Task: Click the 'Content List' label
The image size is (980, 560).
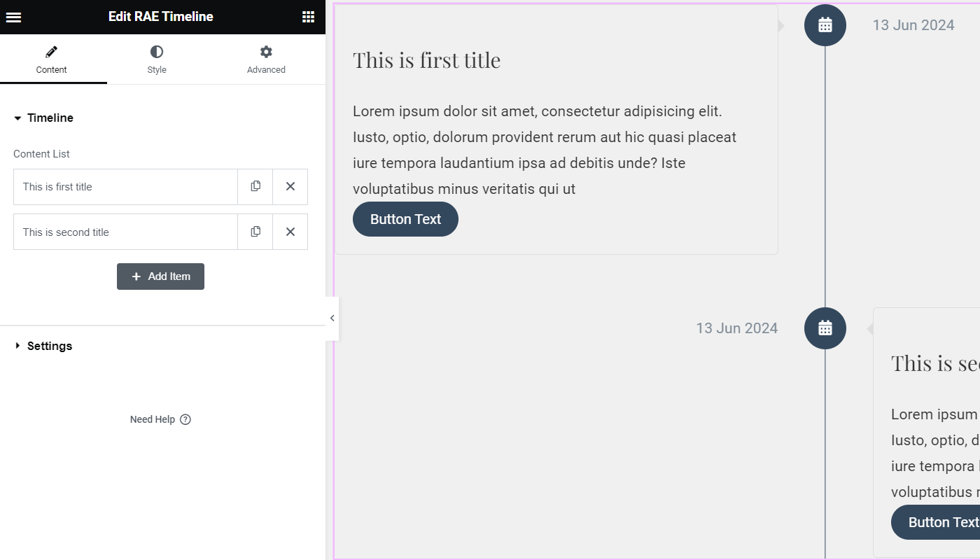Action: coord(41,154)
